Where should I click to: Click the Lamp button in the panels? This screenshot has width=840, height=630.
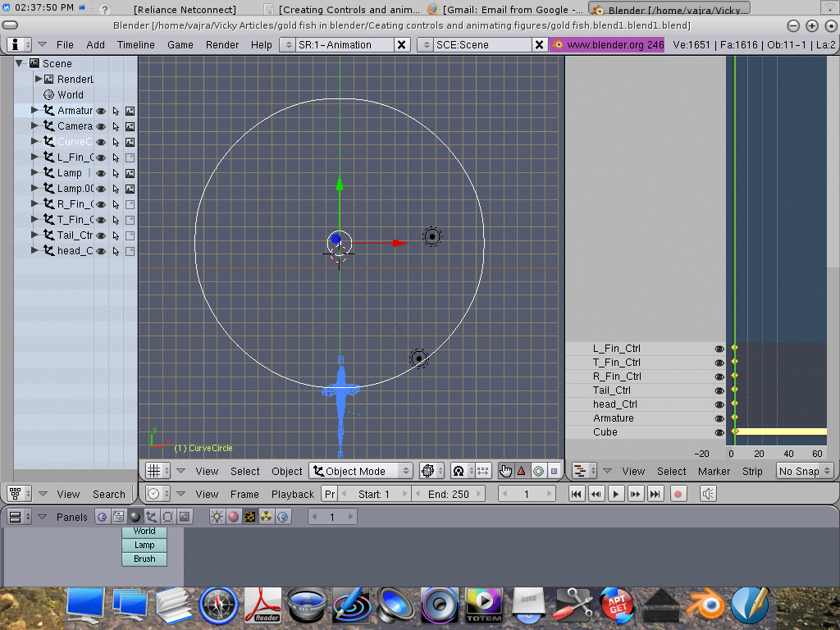click(x=144, y=545)
